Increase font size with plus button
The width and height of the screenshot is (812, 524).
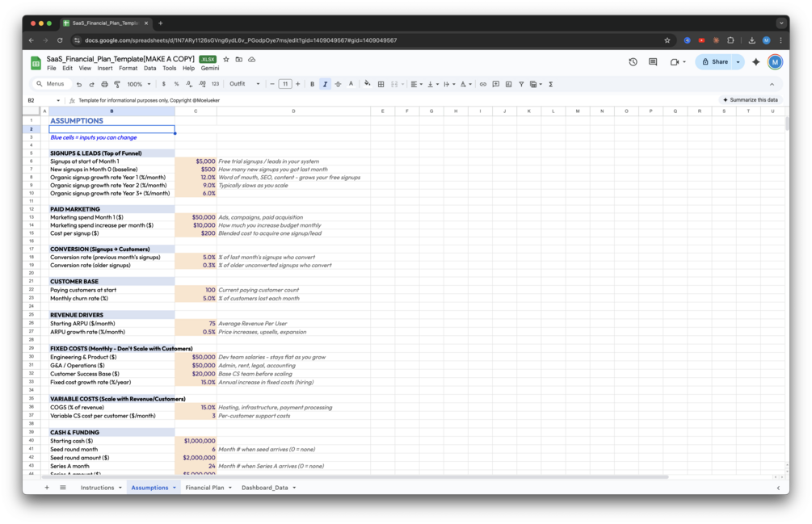tap(298, 84)
